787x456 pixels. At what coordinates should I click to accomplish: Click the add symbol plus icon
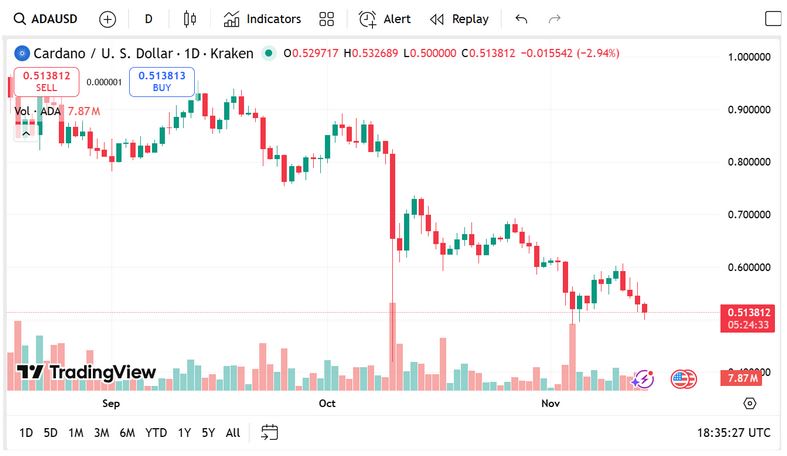[108, 19]
